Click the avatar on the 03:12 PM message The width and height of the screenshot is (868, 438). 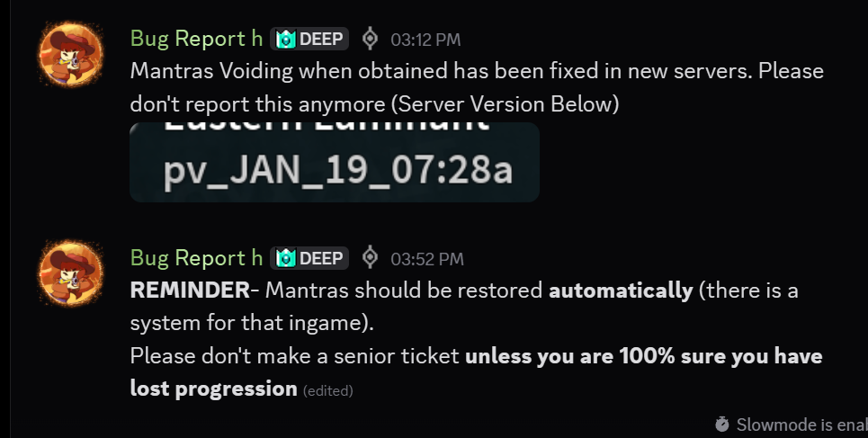pos(70,52)
